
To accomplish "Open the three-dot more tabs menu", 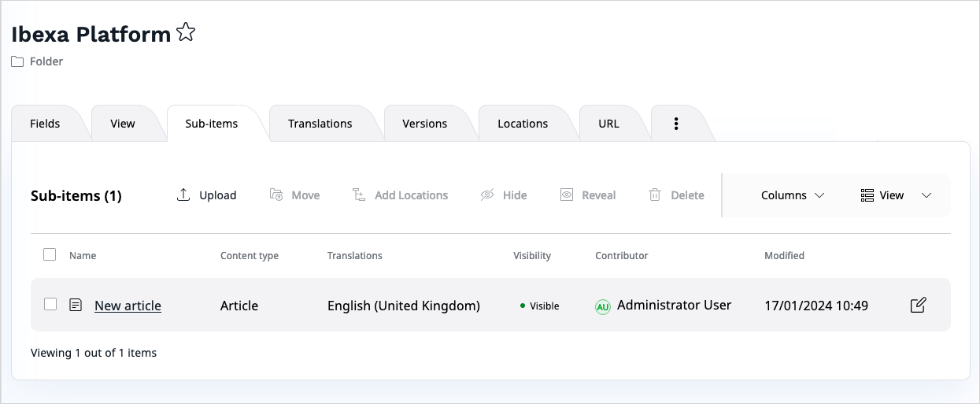I will tap(675, 124).
